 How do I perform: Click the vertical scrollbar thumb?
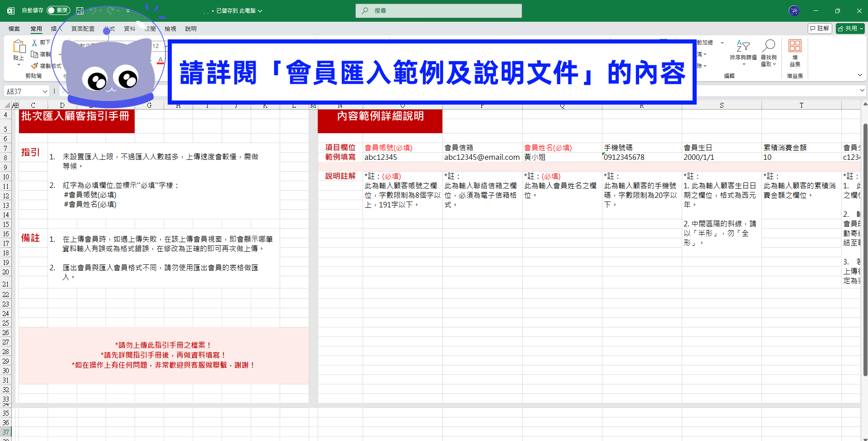click(x=865, y=249)
